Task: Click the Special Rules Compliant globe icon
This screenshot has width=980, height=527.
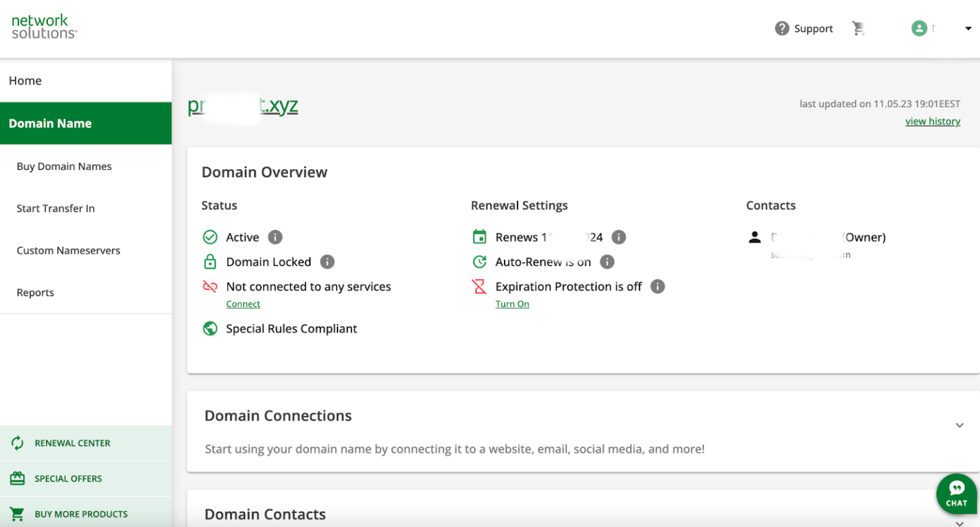Action: [x=210, y=328]
